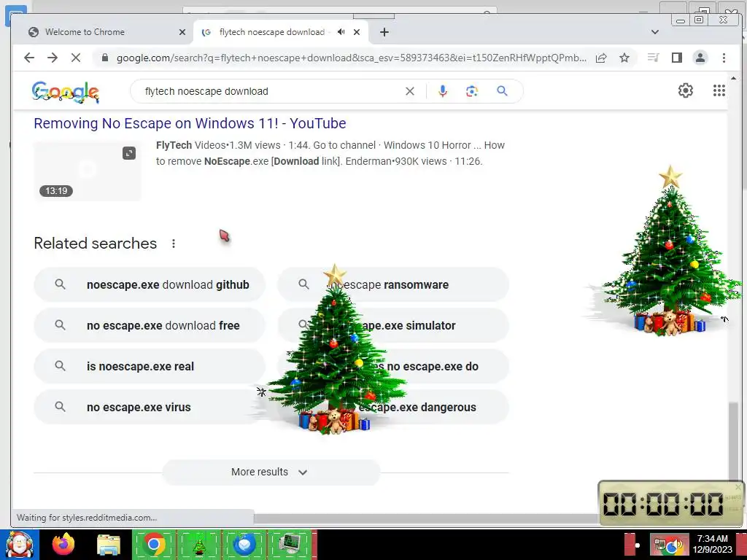The height and width of the screenshot is (560, 747).
Task: Search by image with Google Lens
Action: [x=472, y=91]
